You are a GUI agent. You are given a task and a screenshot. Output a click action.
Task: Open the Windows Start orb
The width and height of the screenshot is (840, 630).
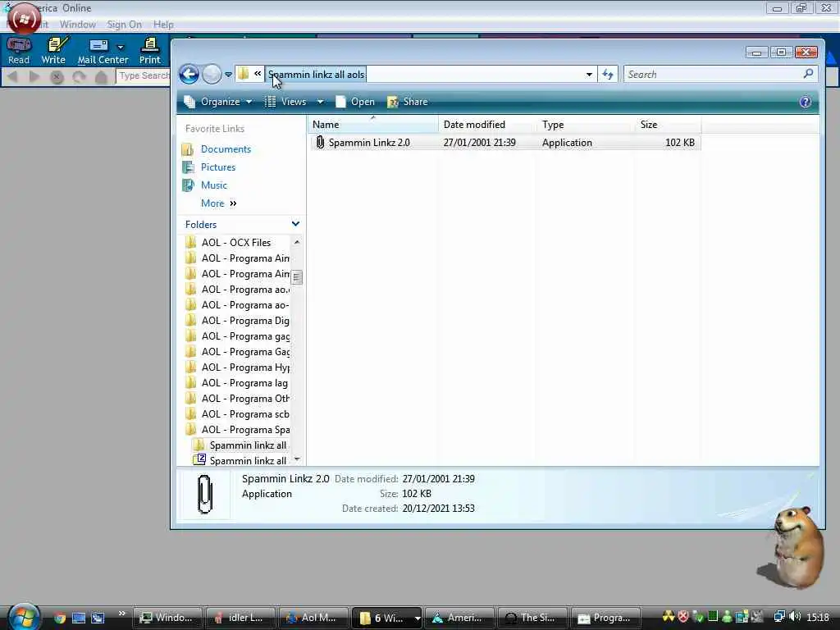coord(24,616)
